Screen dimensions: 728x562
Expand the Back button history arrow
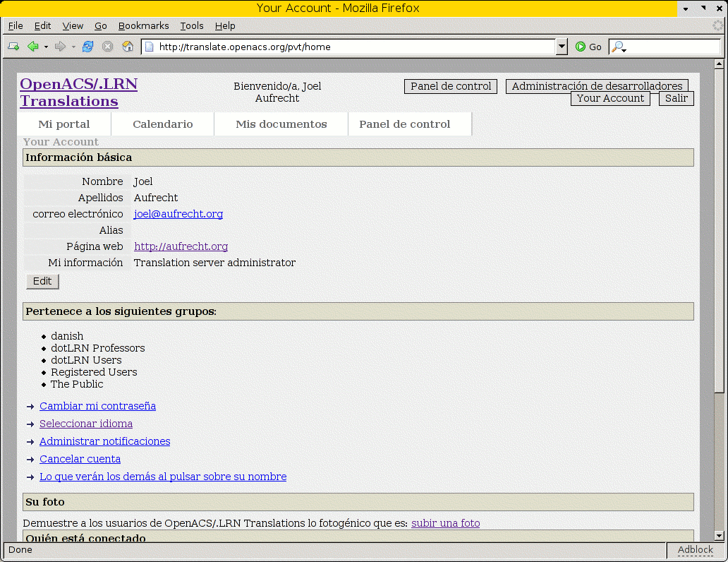(x=46, y=47)
